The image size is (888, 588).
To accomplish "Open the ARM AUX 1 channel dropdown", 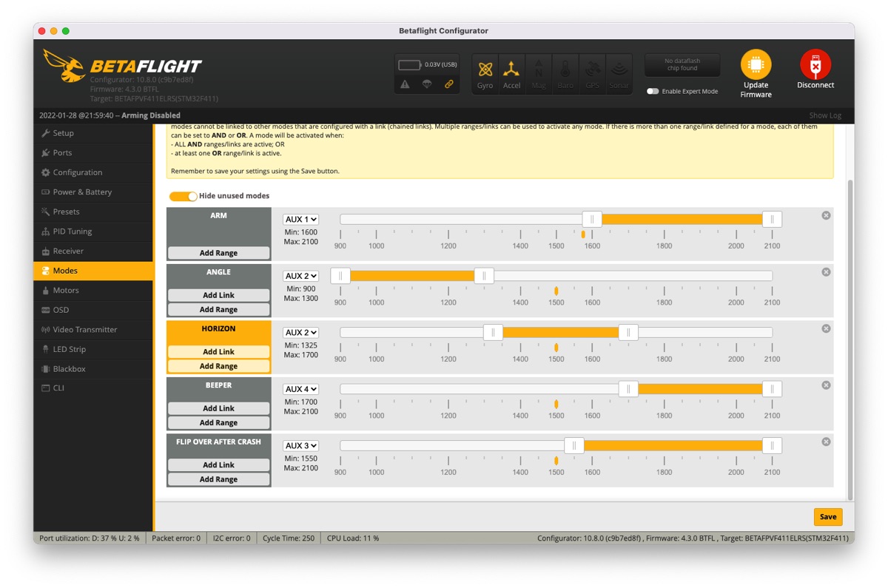I will (x=300, y=220).
